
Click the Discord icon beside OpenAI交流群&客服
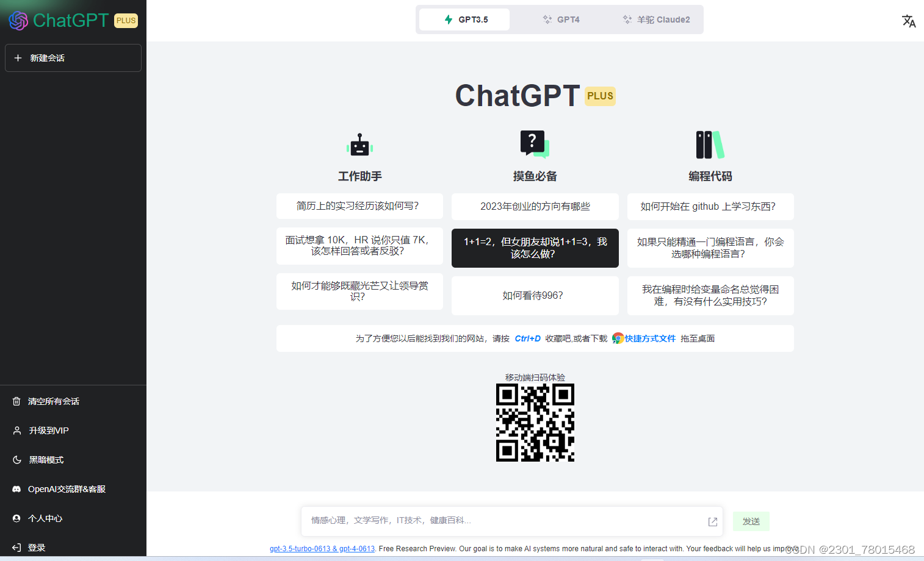[x=17, y=489]
